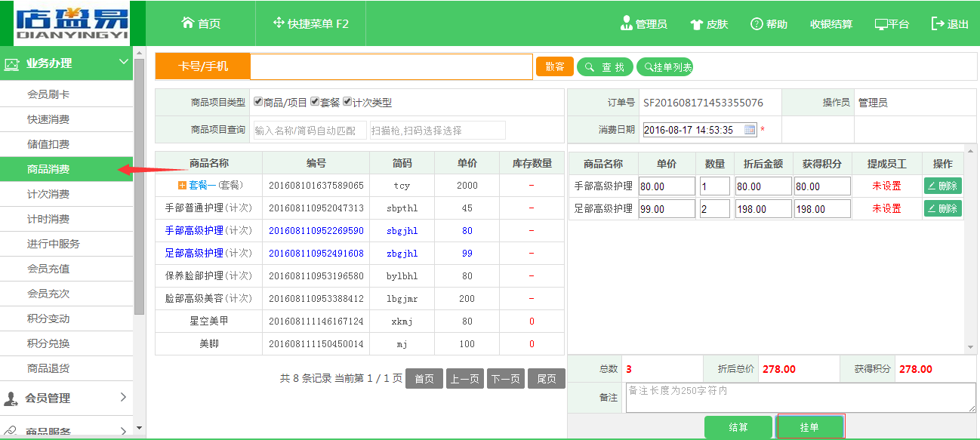Click the 会员管理 people icon
The image size is (980, 440).
[11, 398]
